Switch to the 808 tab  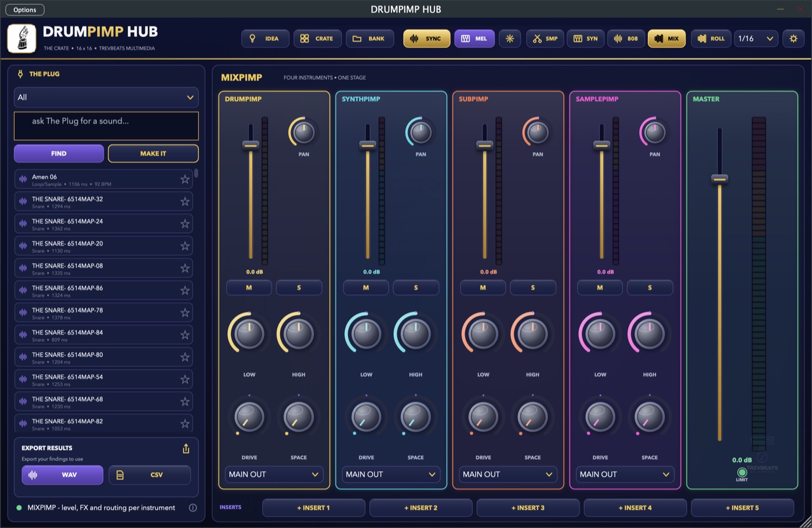(x=626, y=38)
